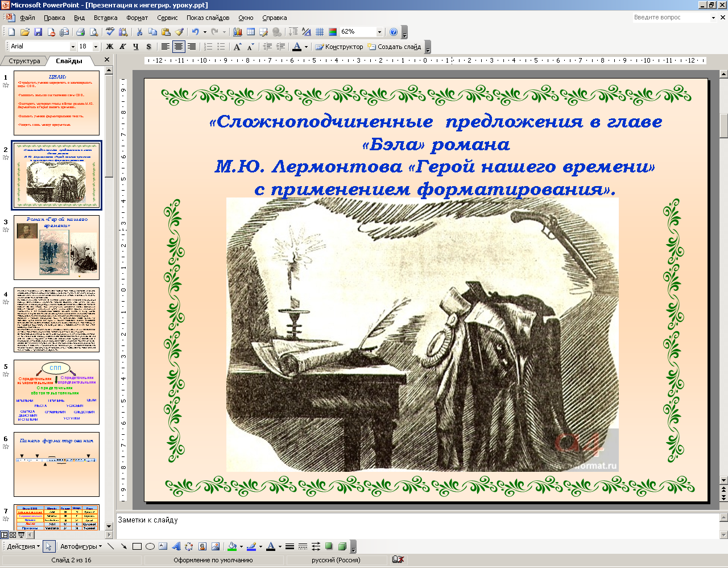The image size is (728, 568).
Task: Apply a numbered list
Action: point(208,47)
